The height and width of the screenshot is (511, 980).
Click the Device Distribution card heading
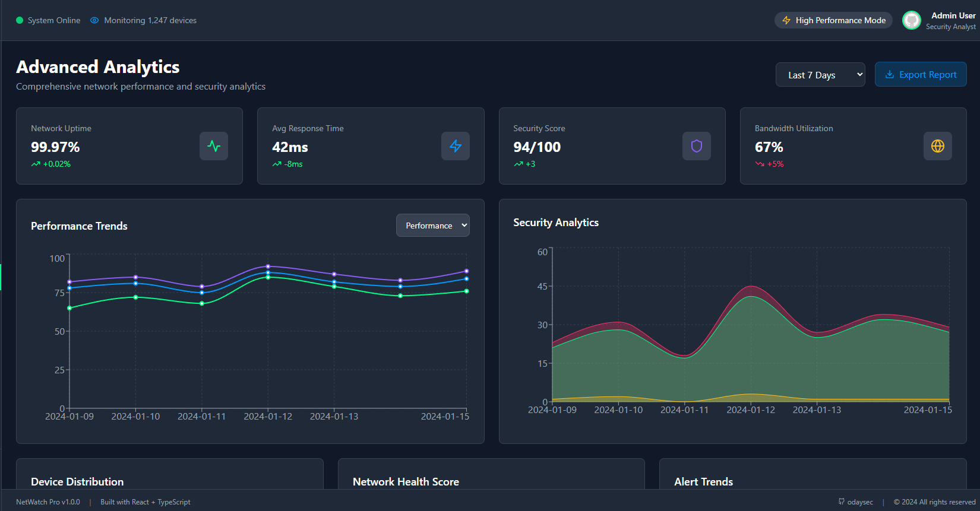pyautogui.click(x=77, y=482)
